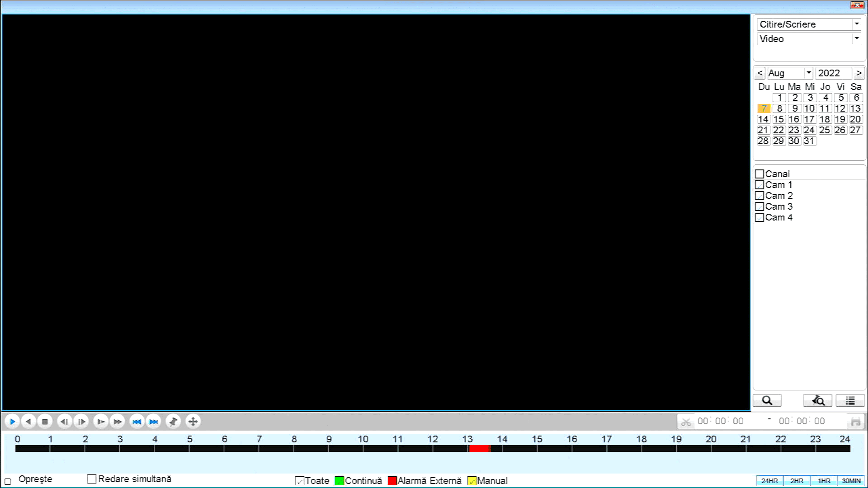Click the fast-forward skip button
The height and width of the screenshot is (488, 868).
pos(154,421)
